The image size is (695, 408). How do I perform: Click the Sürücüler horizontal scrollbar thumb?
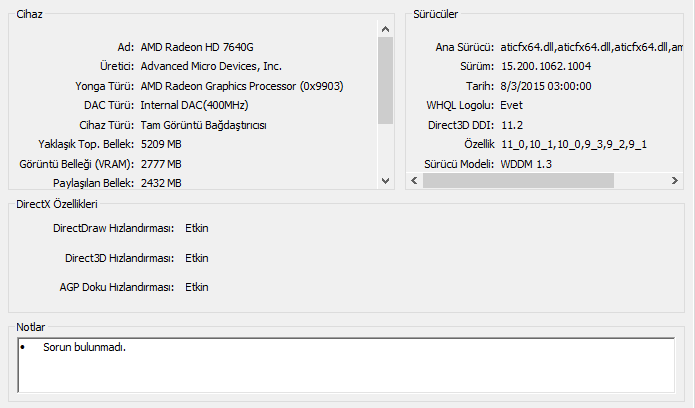518,180
